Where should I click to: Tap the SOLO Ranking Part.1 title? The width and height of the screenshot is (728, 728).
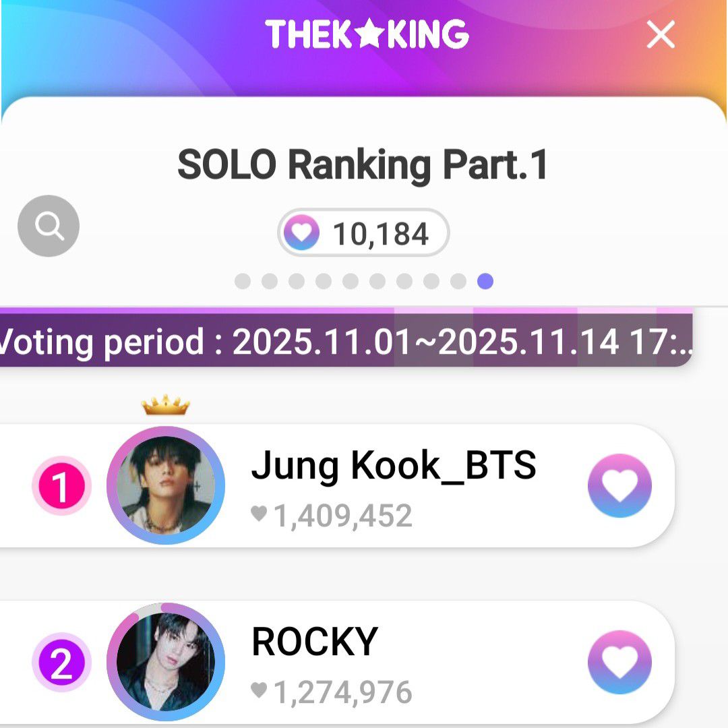(x=363, y=165)
